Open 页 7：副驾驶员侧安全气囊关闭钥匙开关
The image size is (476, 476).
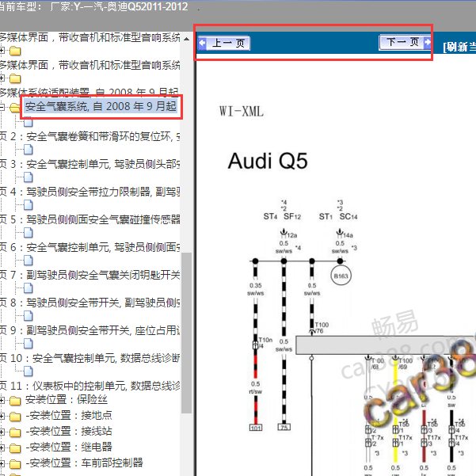pos(89,275)
